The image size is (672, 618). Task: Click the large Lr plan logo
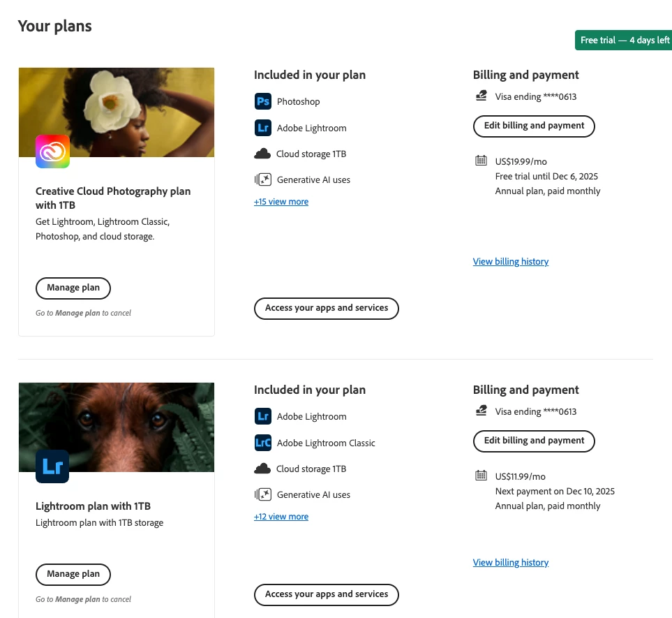click(x=52, y=466)
